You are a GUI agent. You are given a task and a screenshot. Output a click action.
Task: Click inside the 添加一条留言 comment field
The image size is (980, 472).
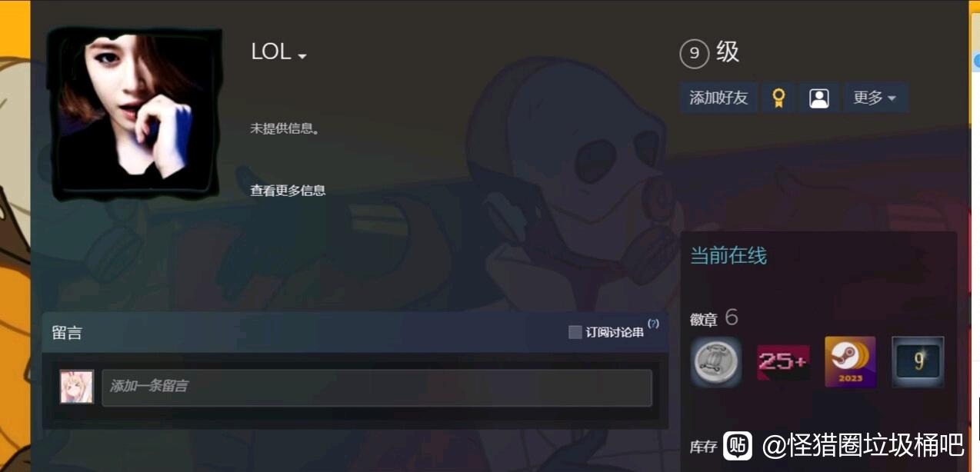coord(377,387)
